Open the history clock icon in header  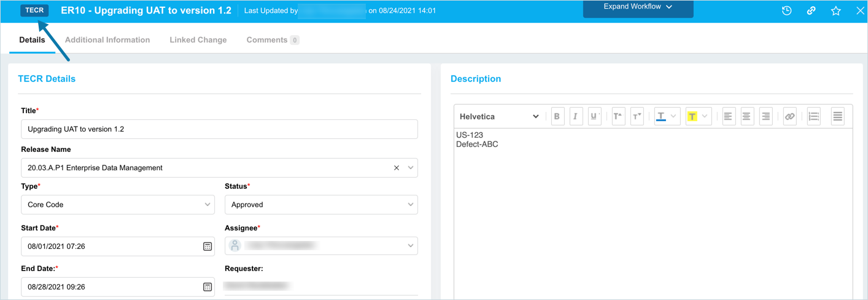tap(786, 11)
